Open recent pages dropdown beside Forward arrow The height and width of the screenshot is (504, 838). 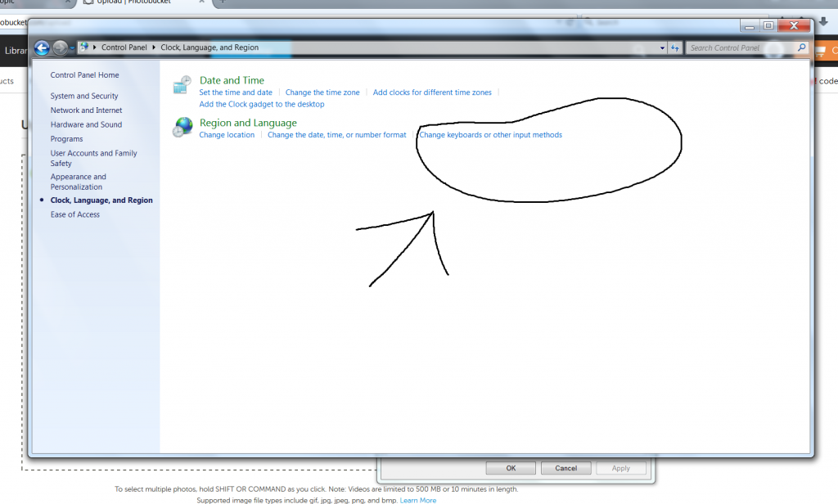(x=72, y=48)
